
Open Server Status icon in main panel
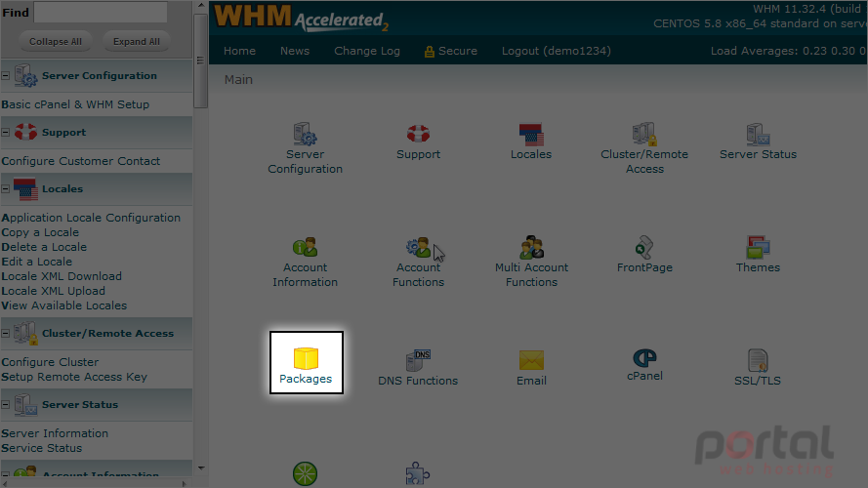[758, 135]
